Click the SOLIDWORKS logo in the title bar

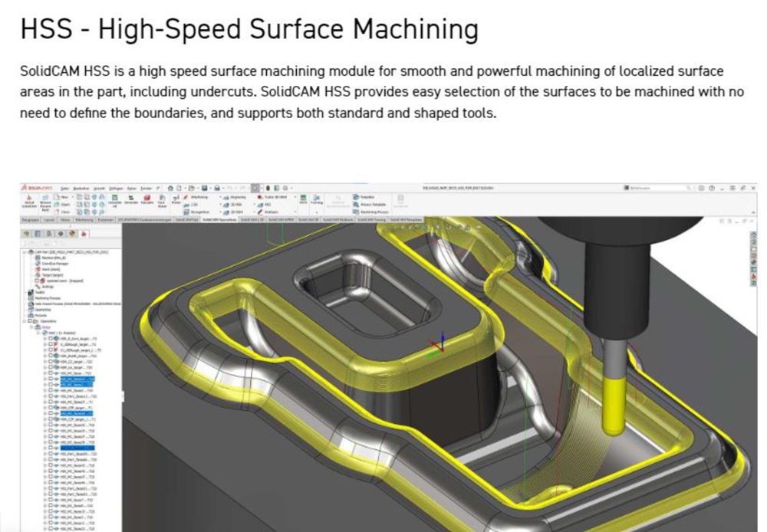[36, 189]
